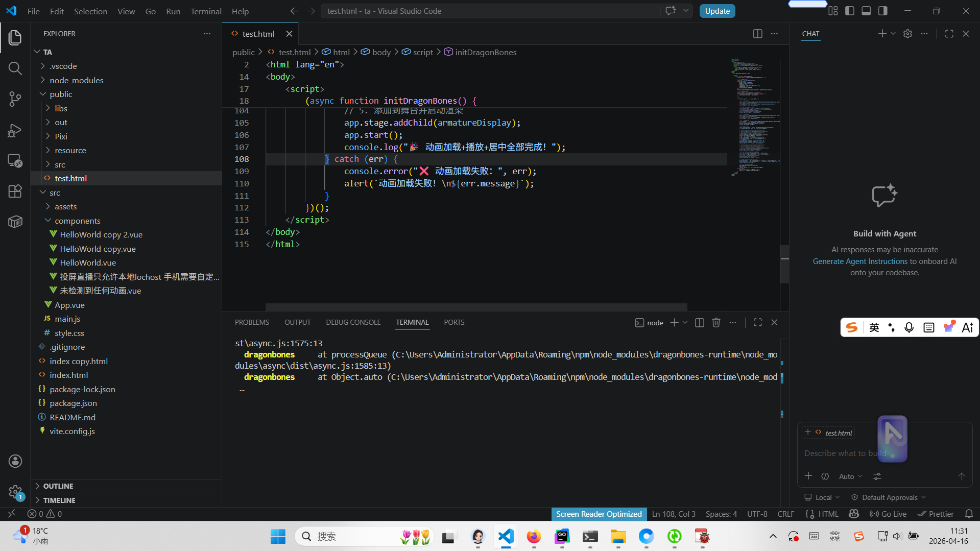Image resolution: width=980 pixels, height=551 pixels.
Task: Click the editor horizontal scrollbar
Action: (476, 307)
